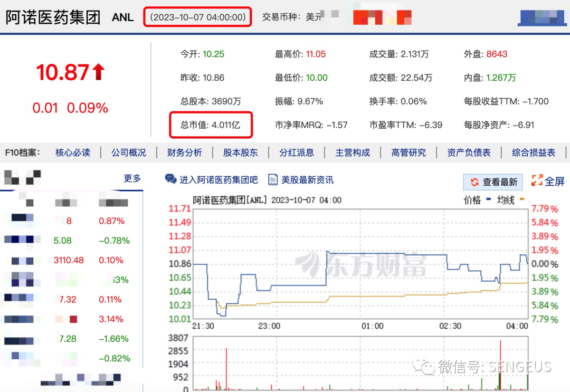Click the 每股收益TTM -1.700 field

[x=506, y=101]
